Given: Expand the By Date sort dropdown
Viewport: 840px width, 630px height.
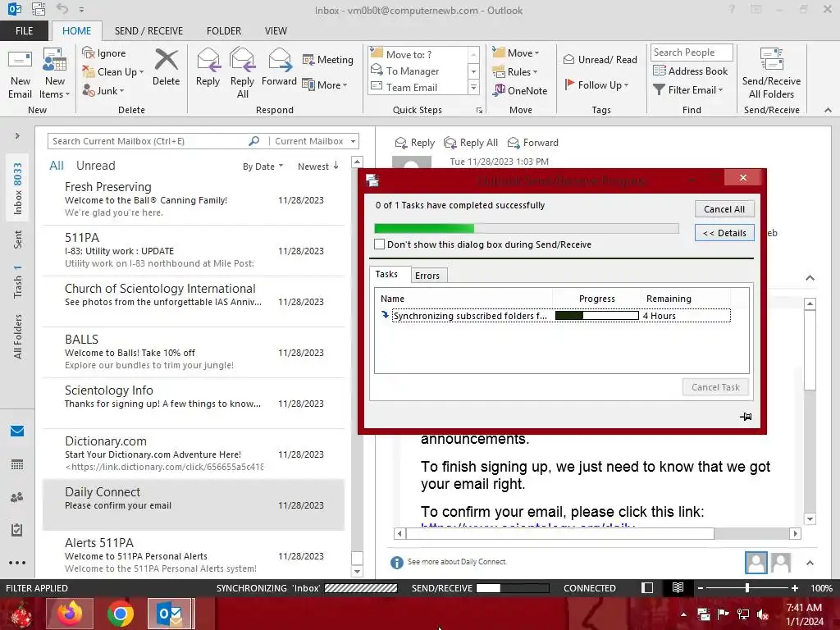Looking at the screenshot, I should point(262,167).
